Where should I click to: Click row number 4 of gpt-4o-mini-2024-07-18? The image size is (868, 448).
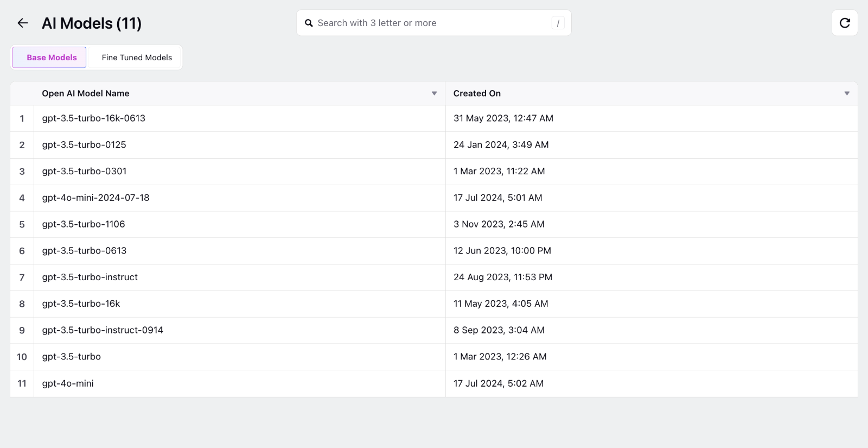tap(22, 198)
